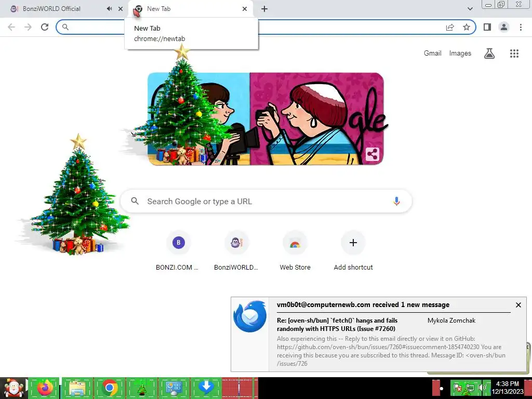Open the BONZI.COM shortcut
Image resolution: width=532 pixels, height=399 pixels.
click(x=179, y=251)
